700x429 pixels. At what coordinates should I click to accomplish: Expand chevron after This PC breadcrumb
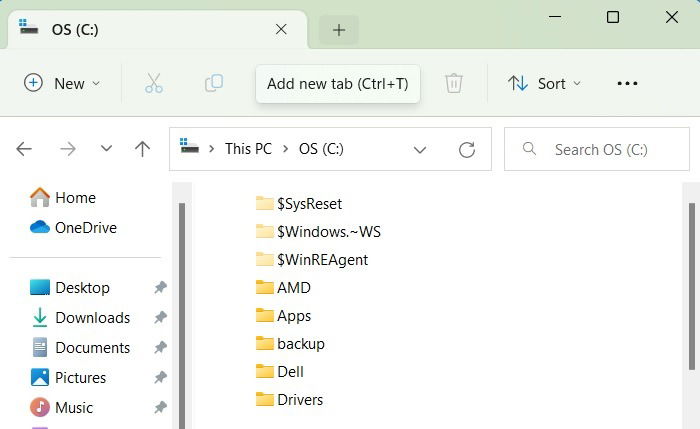[x=286, y=149]
